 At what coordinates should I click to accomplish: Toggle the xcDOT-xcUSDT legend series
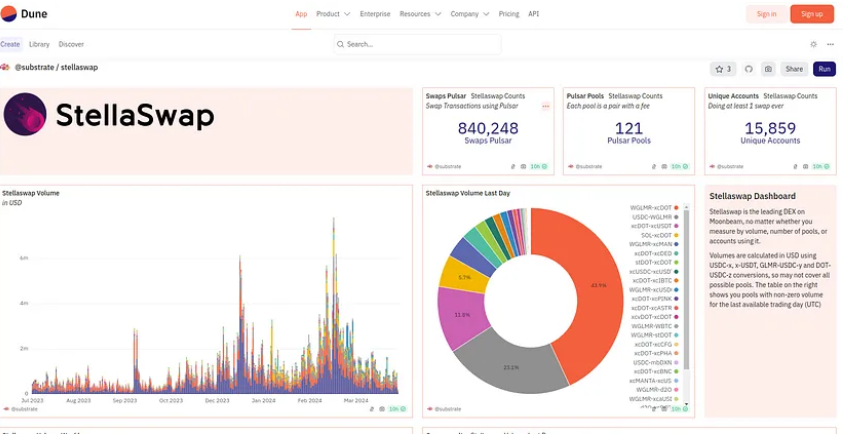tap(654, 226)
